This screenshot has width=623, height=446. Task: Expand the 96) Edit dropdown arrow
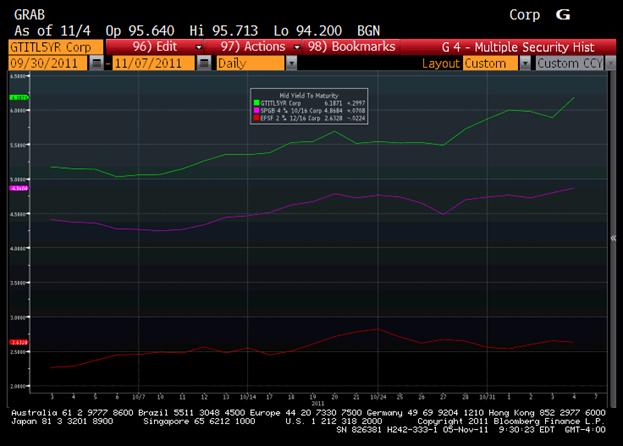[x=198, y=47]
